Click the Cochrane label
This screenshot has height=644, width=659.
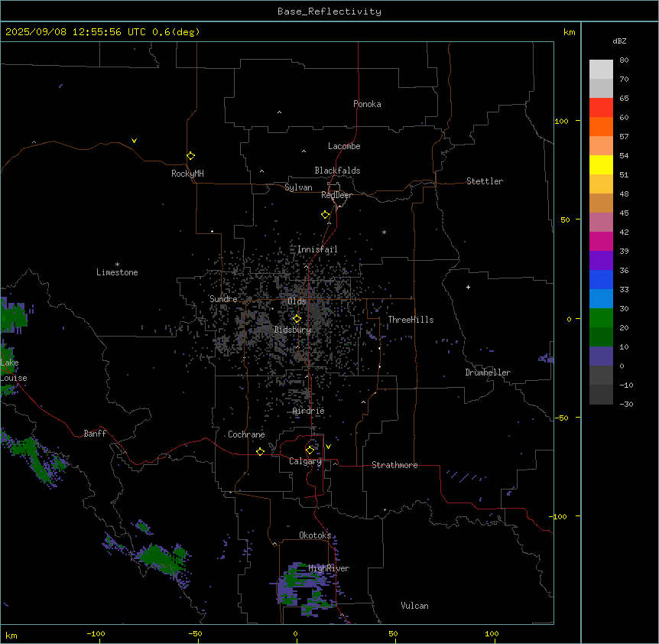coord(246,434)
